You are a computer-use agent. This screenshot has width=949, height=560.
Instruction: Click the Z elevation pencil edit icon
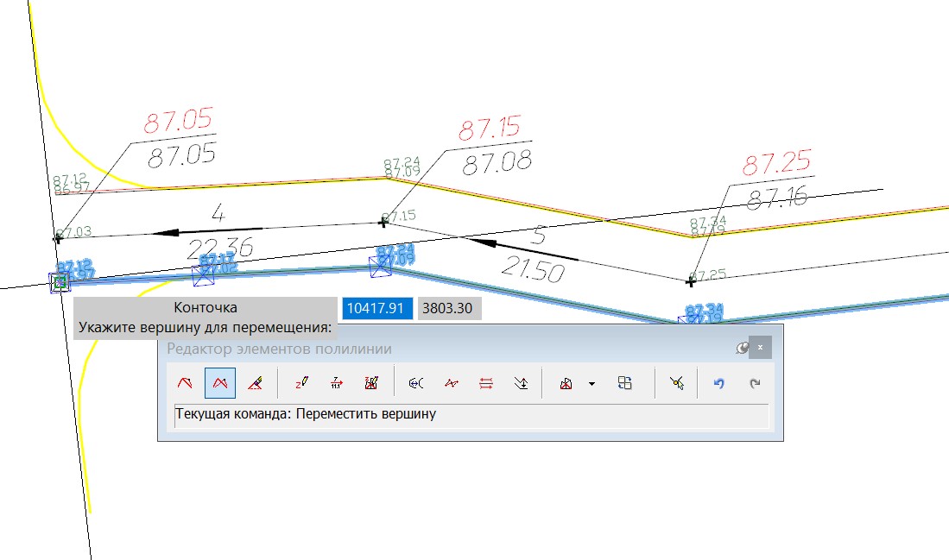(x=301, y=382)
